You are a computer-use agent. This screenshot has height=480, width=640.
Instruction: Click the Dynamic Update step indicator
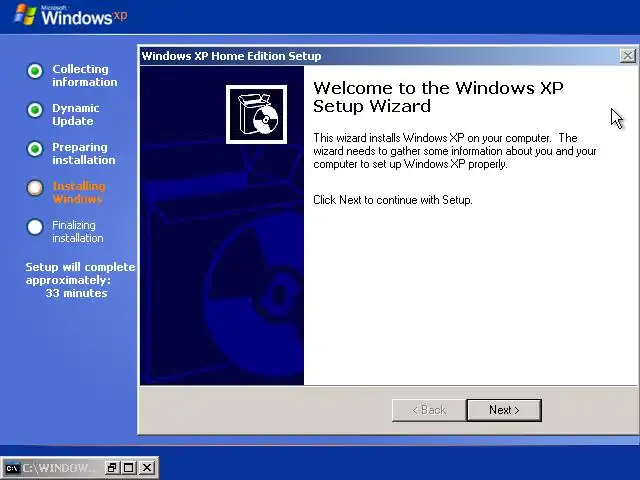point(35,110)
